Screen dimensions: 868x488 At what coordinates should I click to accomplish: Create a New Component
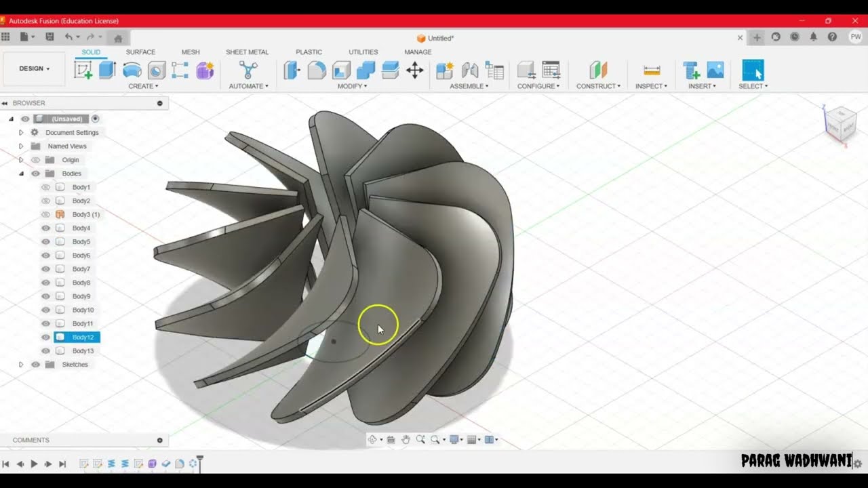coord(445,70)
